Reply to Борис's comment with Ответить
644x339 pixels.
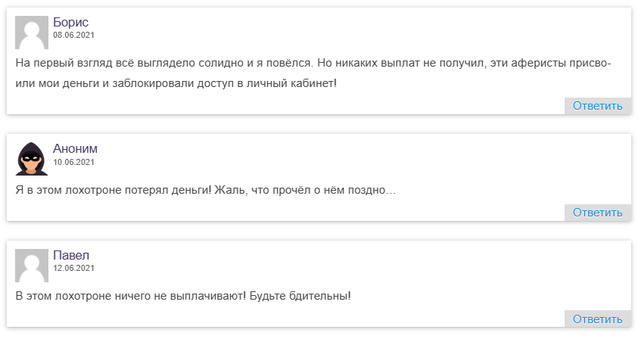[x=597, y=106]
